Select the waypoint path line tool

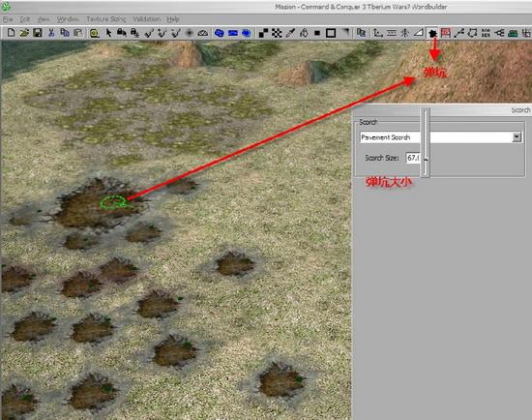coord(459,33)
